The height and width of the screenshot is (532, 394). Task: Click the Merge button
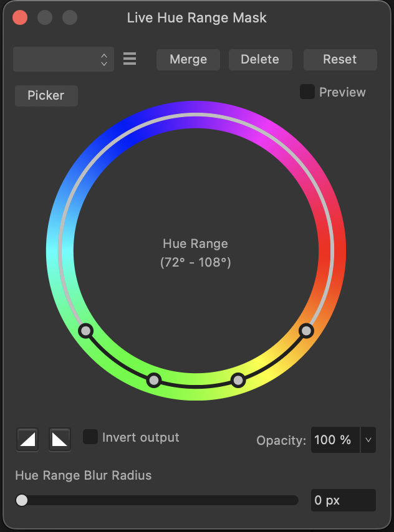click(x=188, y=60)
